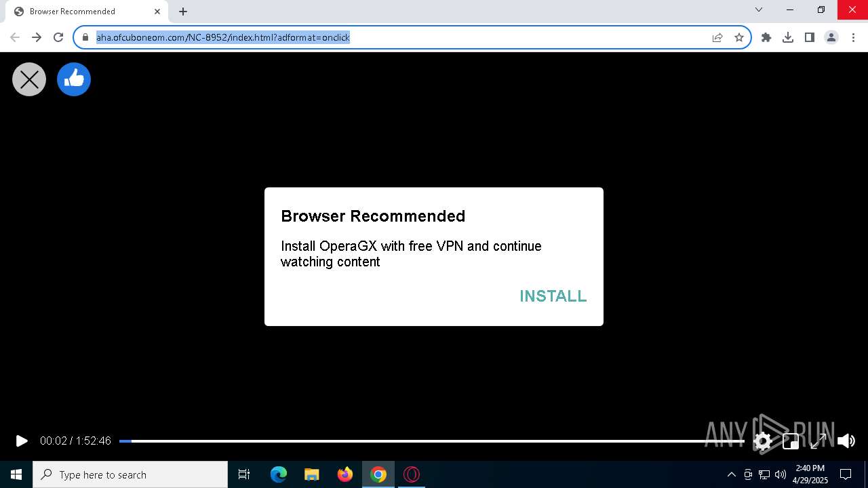
Task: Select the Browser Recommended tab
Action: tap(86, 12)
